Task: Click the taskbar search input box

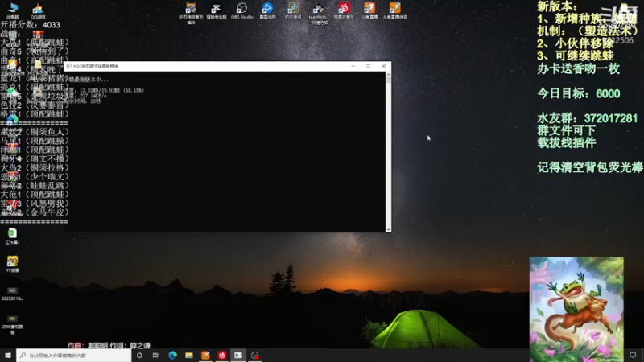Action: click(x=74, y=356)
